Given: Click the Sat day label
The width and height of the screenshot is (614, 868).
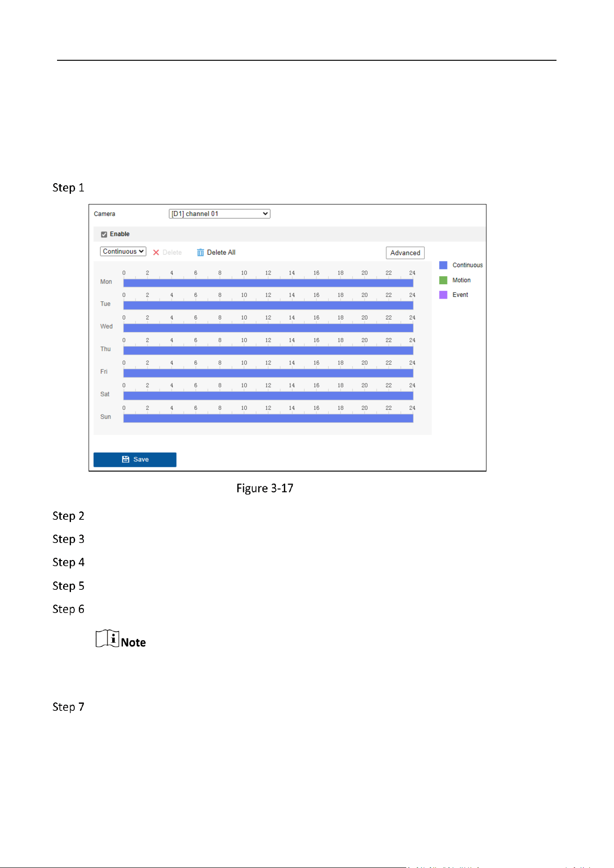Looking at the screenshot, I should [105, 394].
